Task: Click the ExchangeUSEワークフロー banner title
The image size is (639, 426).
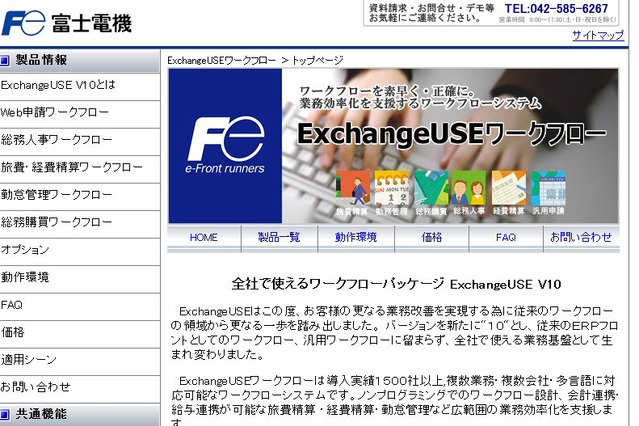Action: (x=452, y=134)
